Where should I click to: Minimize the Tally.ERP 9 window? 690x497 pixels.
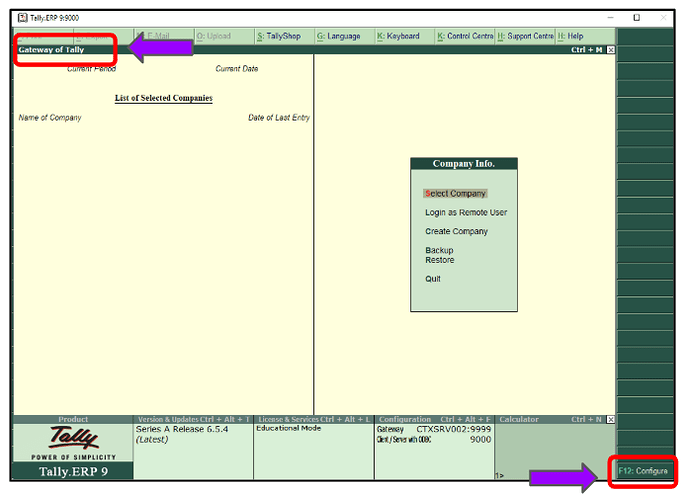coord(610,18)
